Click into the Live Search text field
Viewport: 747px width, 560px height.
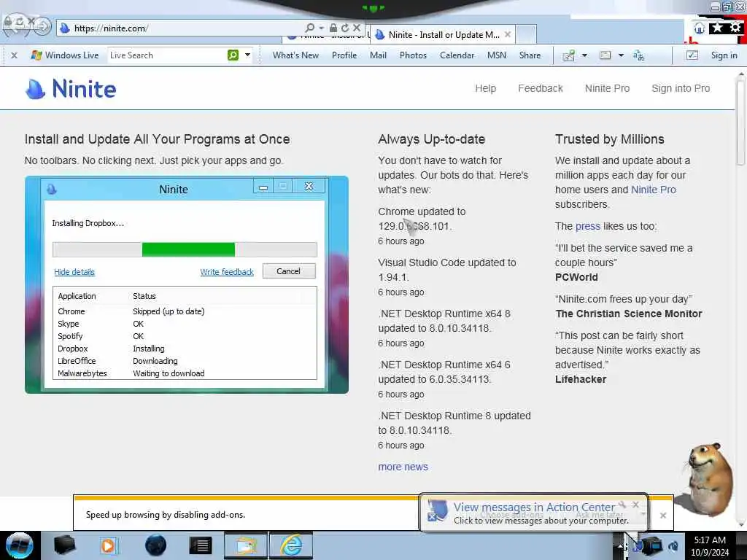point(167,55)
